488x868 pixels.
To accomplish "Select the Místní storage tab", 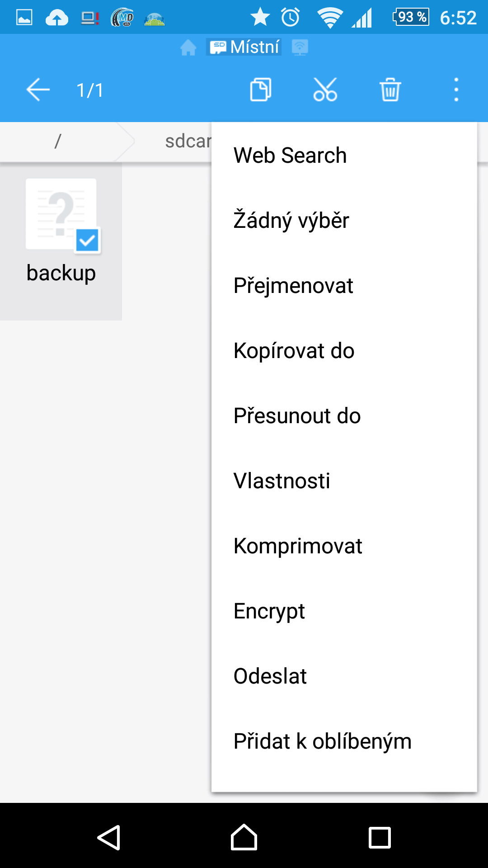I will (244, 47).
